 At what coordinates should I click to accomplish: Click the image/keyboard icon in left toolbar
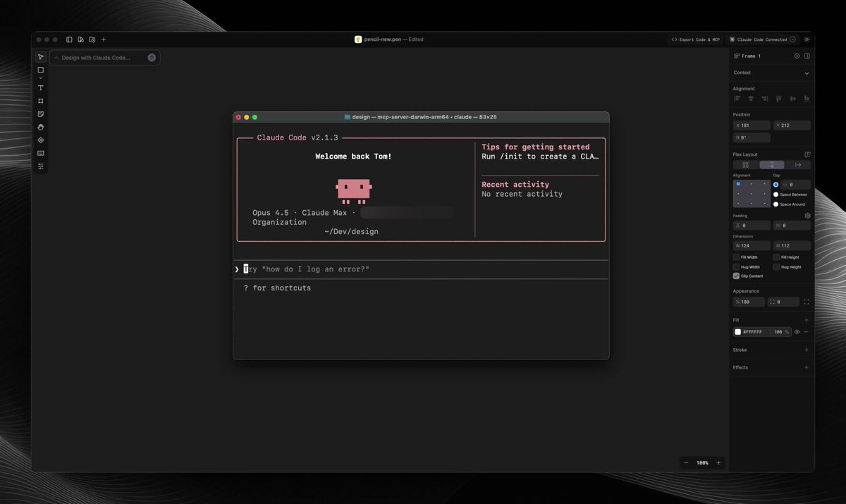coord(41,153)
